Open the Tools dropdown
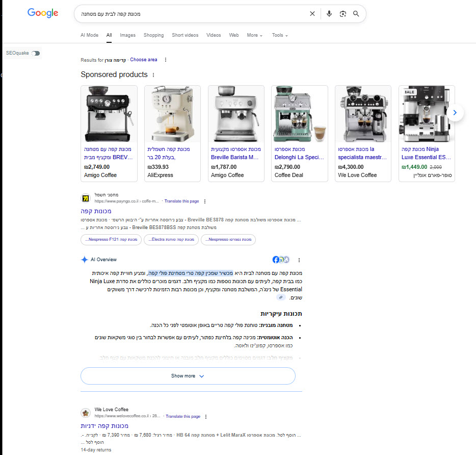The height and width of the screenshot is (455, 476). click(279, 35)
